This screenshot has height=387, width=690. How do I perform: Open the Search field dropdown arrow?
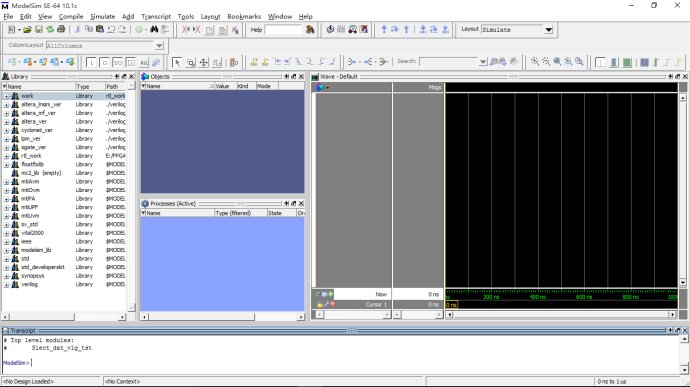[x=483, y=62]
